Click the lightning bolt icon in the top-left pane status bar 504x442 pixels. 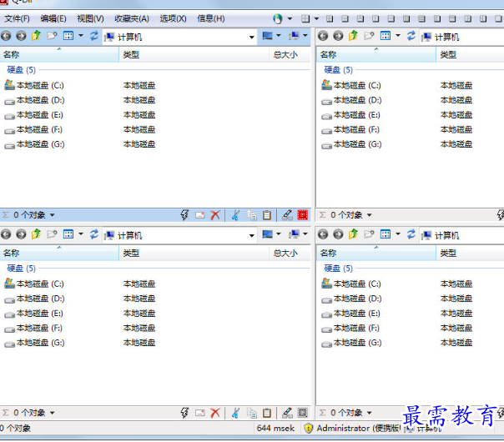[x=184, y=215]
